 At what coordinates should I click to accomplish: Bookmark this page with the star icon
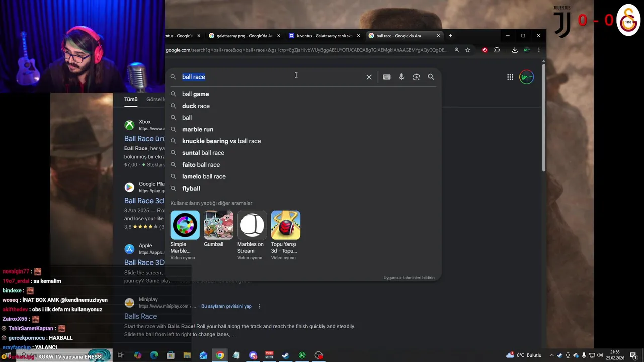[x=468, y=50]
